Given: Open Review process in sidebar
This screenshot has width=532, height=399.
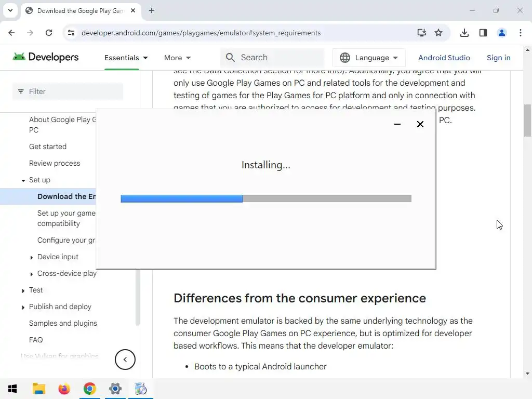Looking at the screenshot, I should pyautogui.click(x=55, y=163).
